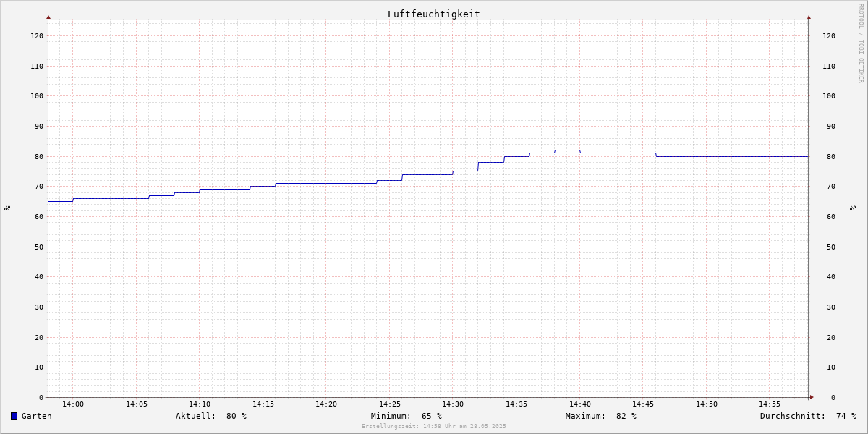
Task: Click the chart title Luftfeuchtigkeit
Action: coord(434,14)
